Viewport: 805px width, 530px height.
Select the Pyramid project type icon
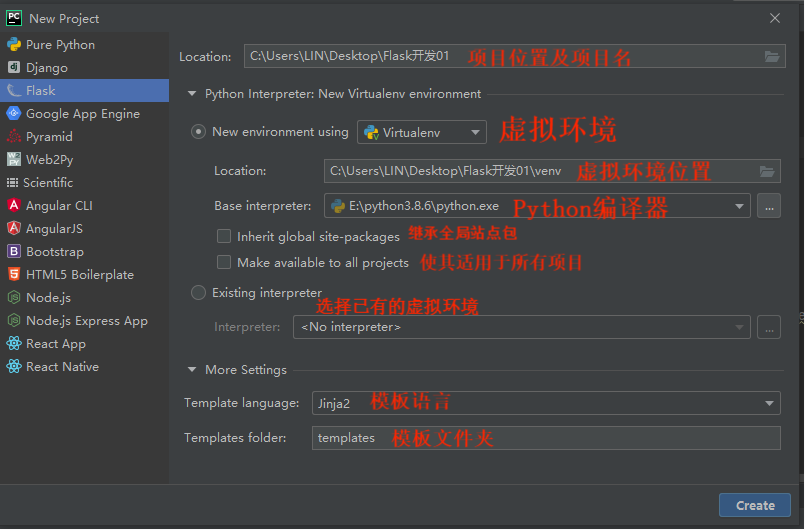(14, 137)
